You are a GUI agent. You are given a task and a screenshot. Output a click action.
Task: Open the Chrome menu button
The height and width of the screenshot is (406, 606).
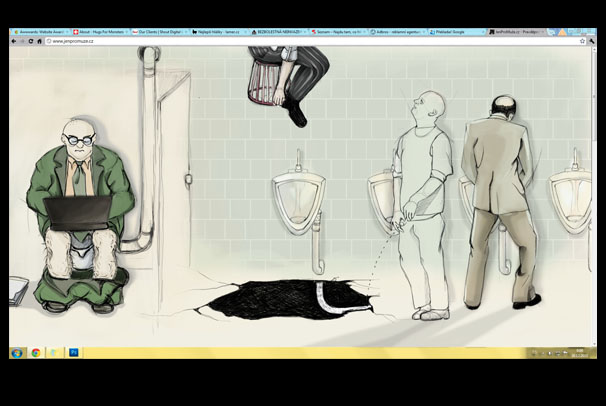592,41
